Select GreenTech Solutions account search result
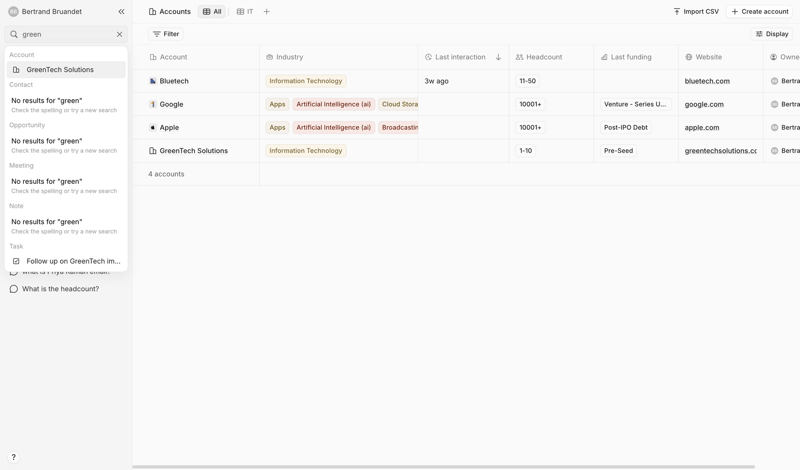Screen dimensions: 800x470 (60, 70)
